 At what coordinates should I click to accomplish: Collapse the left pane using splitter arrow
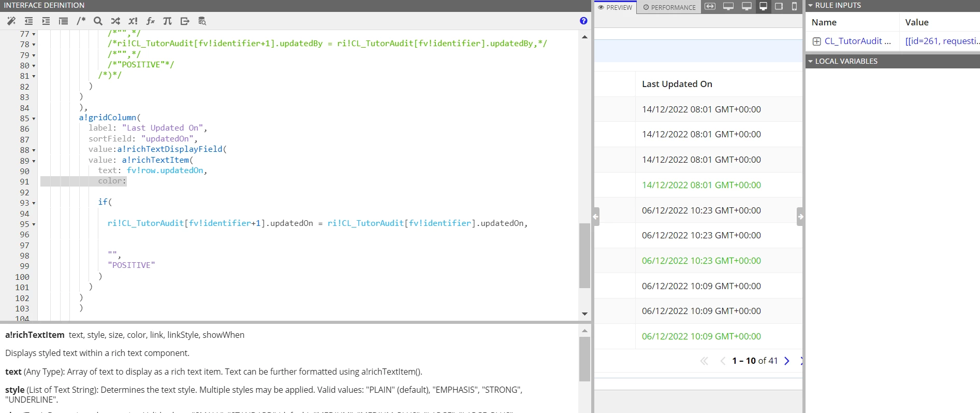coord(596,217)
